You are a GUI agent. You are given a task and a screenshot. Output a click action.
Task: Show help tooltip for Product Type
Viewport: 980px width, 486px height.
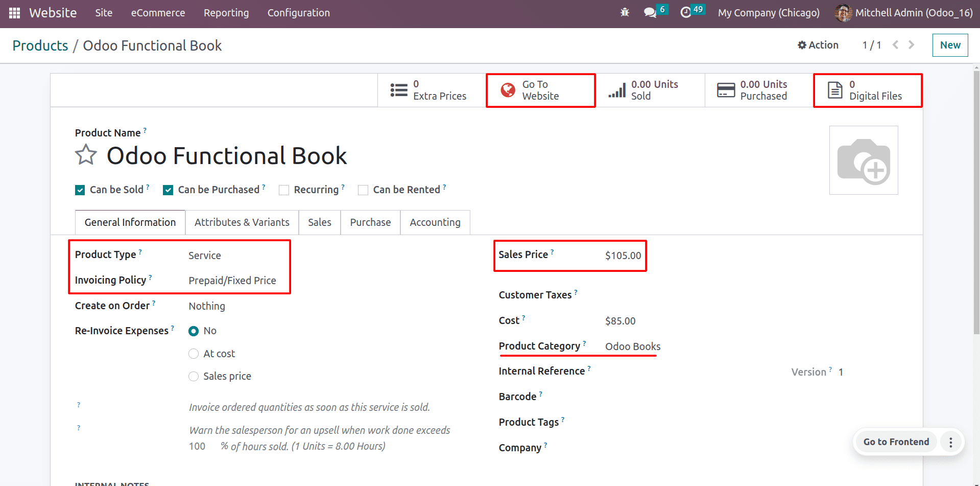pos(140,252)
